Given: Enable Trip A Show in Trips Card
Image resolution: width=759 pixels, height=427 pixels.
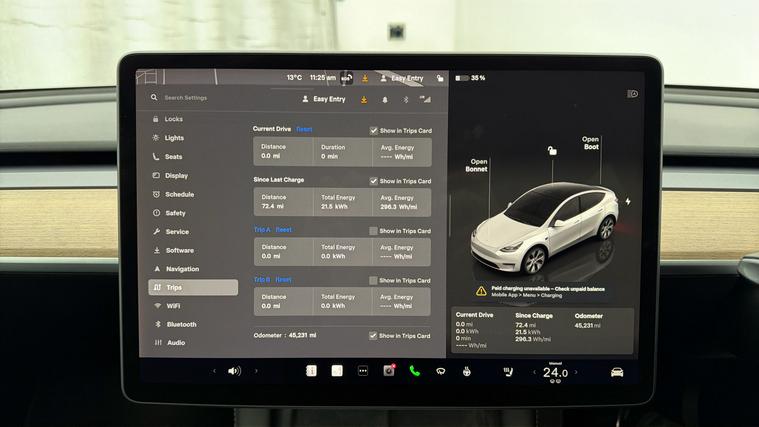Looking at the screenshot, I should (374, 231).
